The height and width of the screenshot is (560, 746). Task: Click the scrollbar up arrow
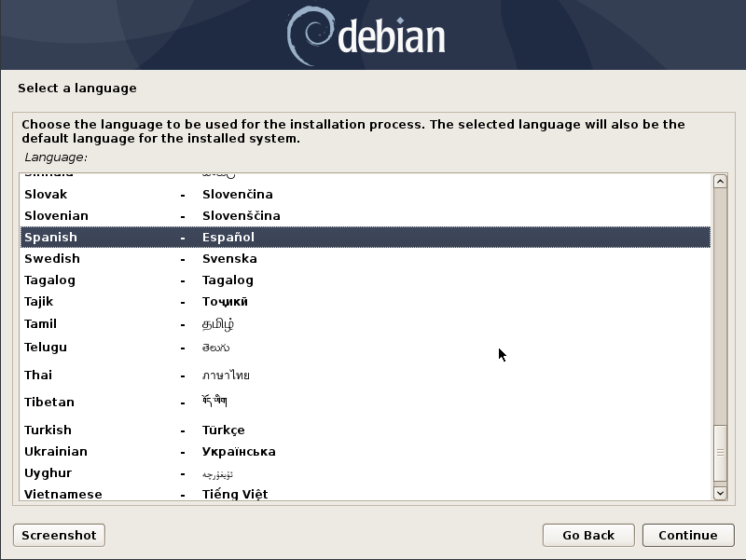(x=720, y=181)
